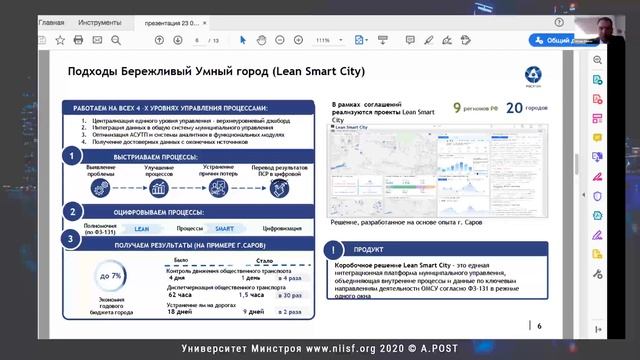
Task: Click the Общий доступ share button
Action: coord(563,40)
